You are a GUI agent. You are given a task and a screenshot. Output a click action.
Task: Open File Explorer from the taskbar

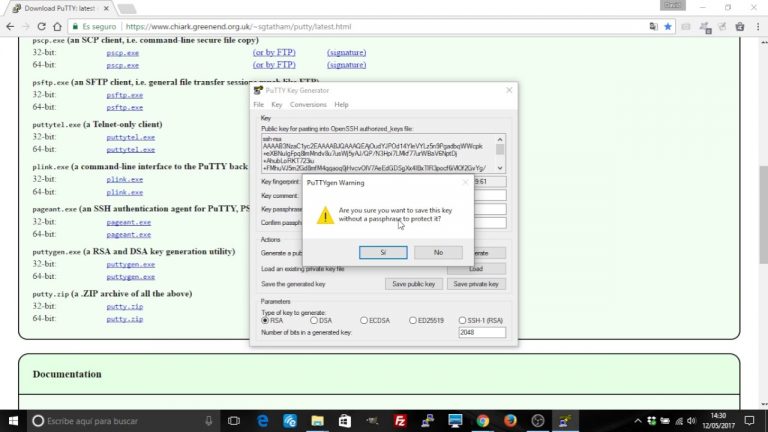tap(317, 421)
